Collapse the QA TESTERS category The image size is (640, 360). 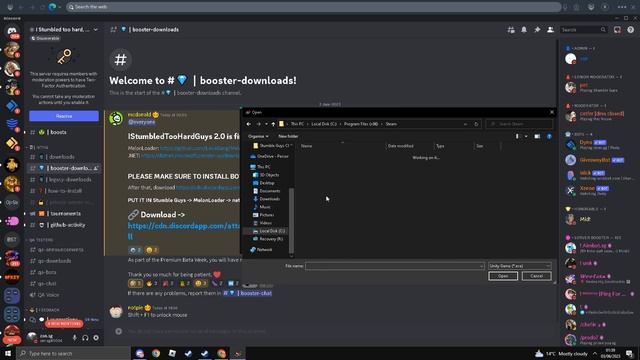click(40, 240)
